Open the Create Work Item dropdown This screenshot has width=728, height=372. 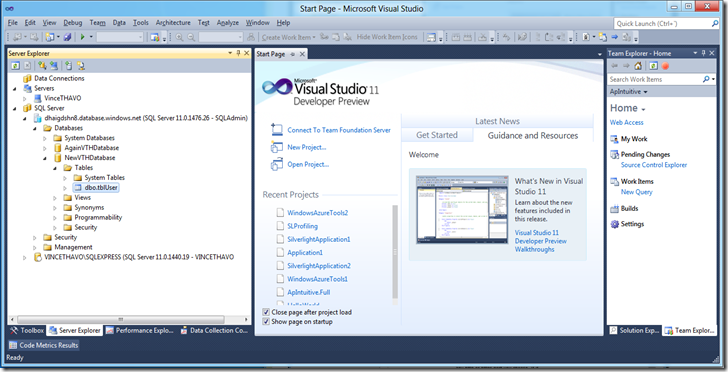314,37
